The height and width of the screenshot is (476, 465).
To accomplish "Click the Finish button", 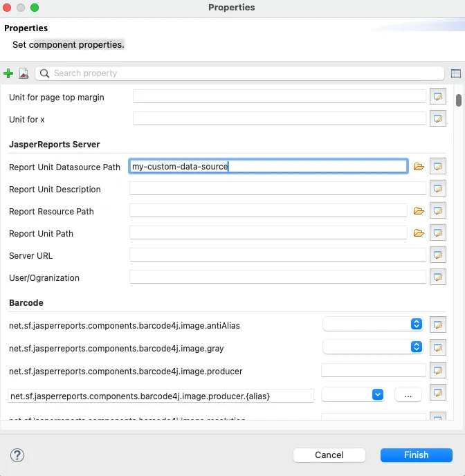I will tap(416, 455).
